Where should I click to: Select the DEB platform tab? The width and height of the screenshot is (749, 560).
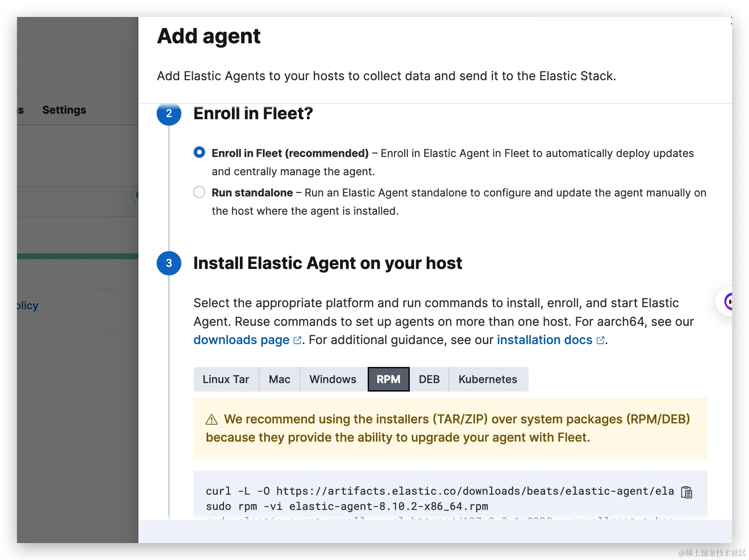[x=429, y=379]
